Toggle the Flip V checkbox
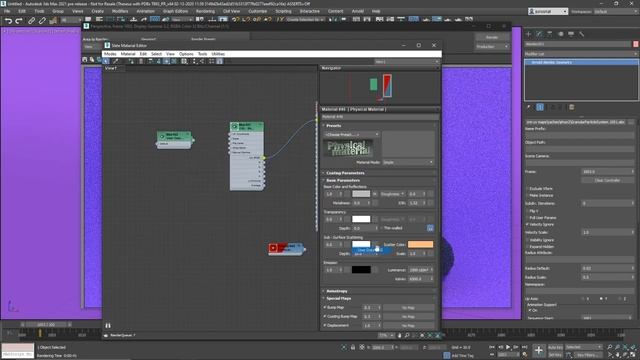Image resolution: width=640 pixels, height=360 pixels. [x=527, y=211]
